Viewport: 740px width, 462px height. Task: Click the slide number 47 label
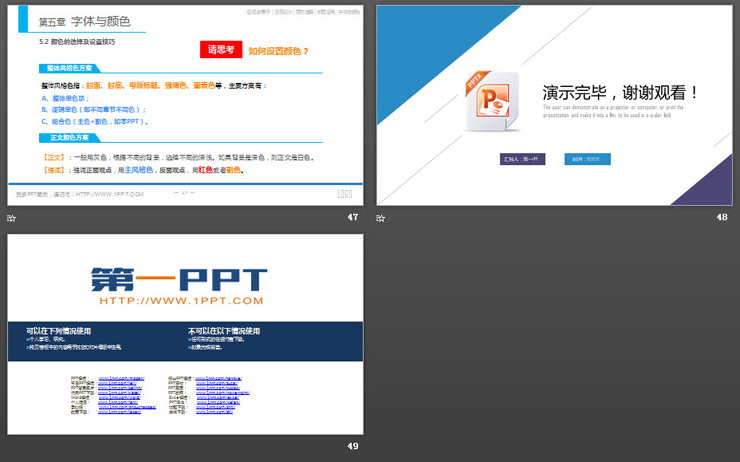(x=353, y=217)
